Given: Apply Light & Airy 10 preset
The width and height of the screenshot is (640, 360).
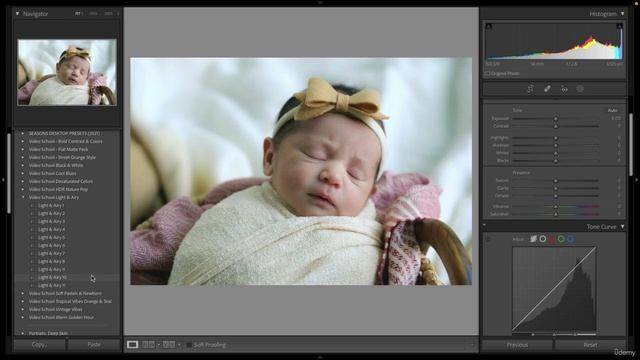Looking at the screenshot, I should point(52,277).
